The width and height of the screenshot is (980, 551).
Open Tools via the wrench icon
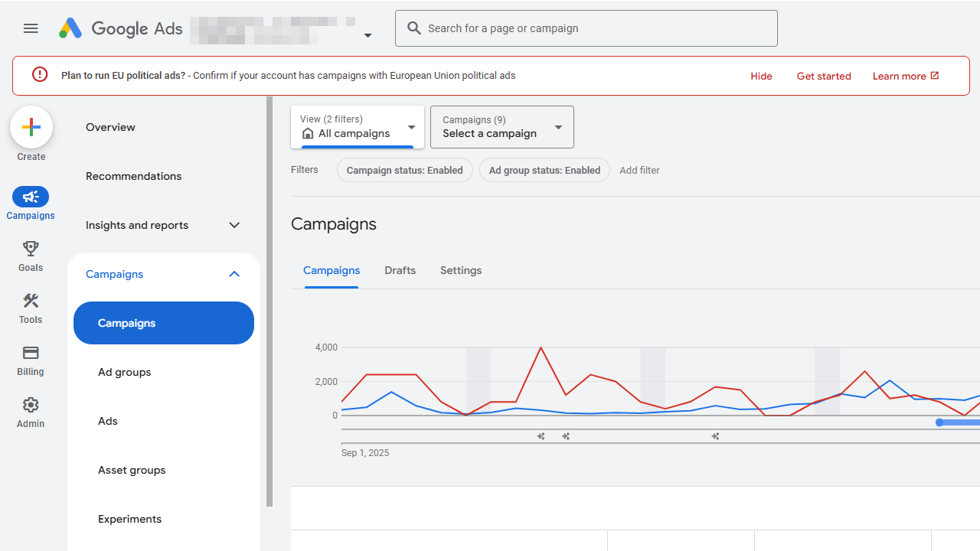pos(31,301)
